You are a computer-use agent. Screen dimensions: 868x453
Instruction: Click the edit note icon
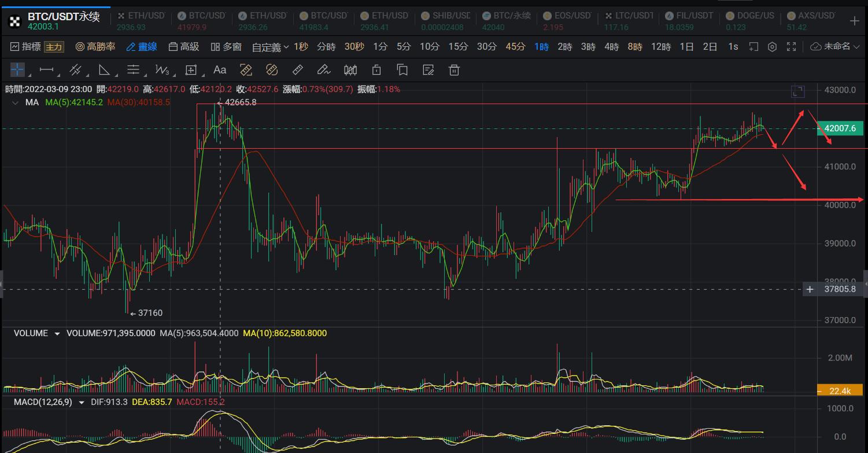pyautogui.click(x=429, y=70)
